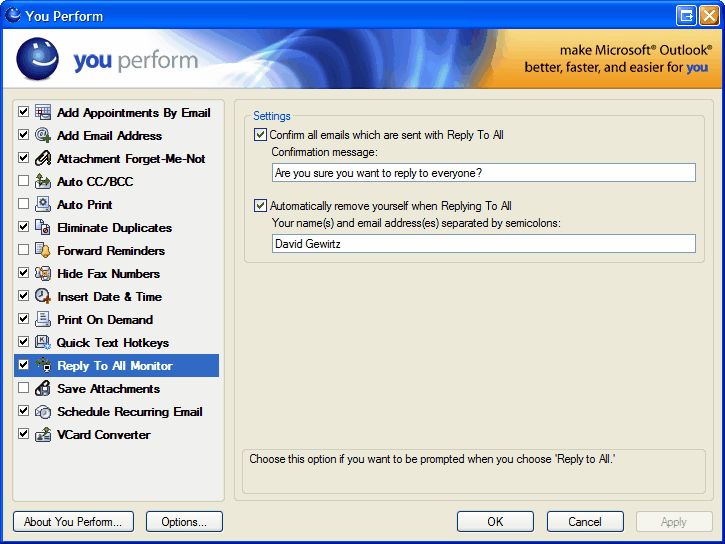Open the Options... dialog
The width and height of the screenshot is (725, 544).
184,522
